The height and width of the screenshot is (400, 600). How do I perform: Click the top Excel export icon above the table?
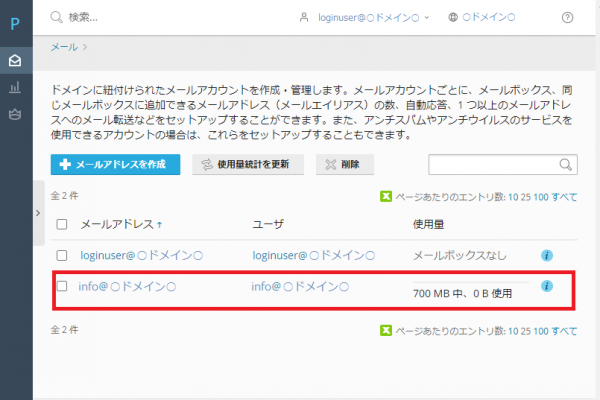click(385, 197)
